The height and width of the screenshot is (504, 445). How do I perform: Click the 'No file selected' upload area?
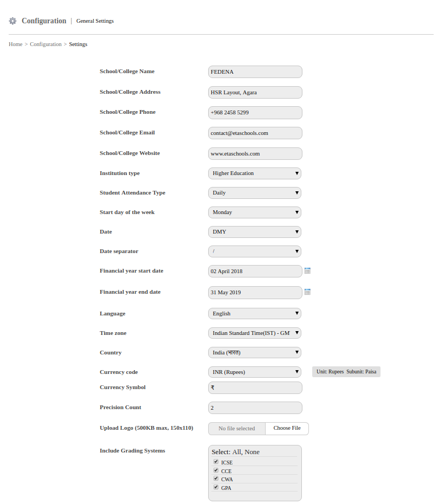click(237, 429)
